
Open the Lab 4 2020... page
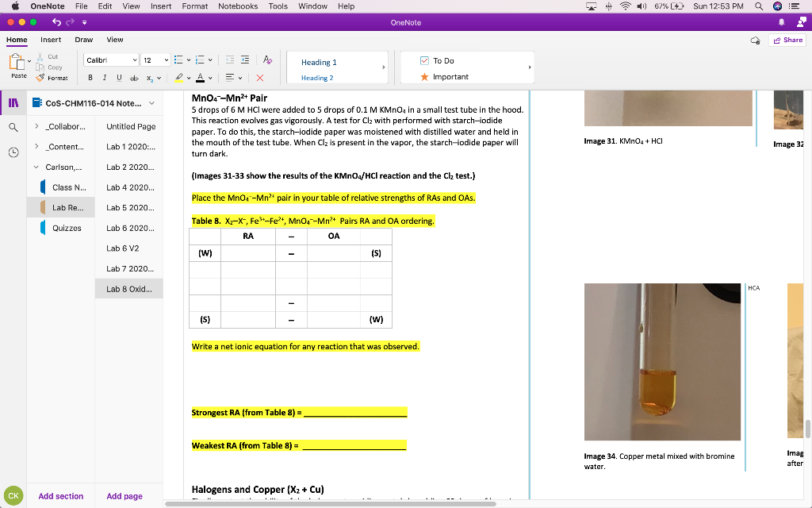point(129,187)
